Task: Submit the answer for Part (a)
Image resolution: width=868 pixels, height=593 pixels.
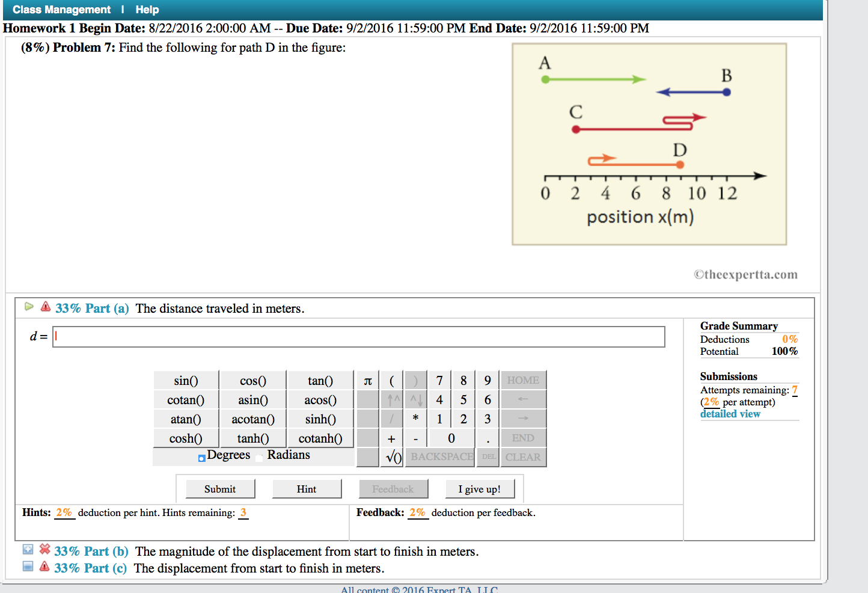Action: pyautogui.click(x=220, y=488)
